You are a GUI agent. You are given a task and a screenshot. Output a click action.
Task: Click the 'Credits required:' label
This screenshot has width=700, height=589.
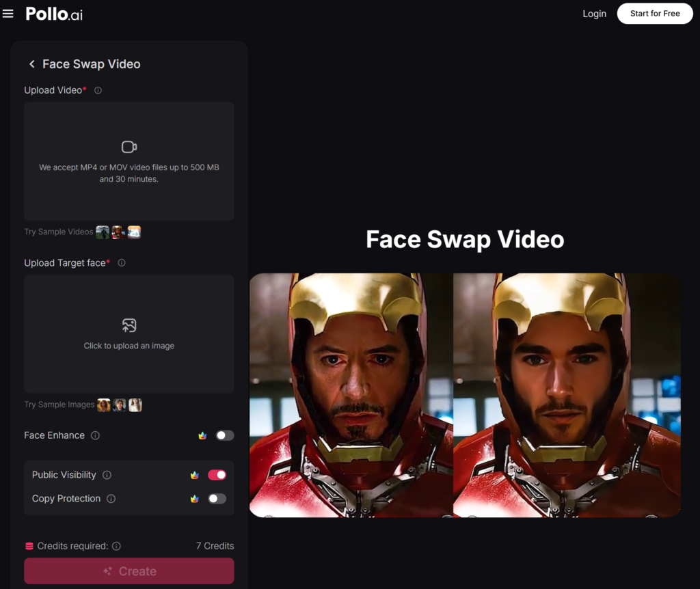[x=72, y=546]
